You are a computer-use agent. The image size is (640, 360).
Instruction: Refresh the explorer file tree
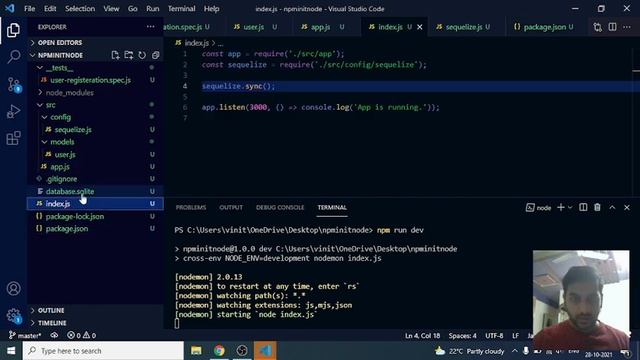142,55
